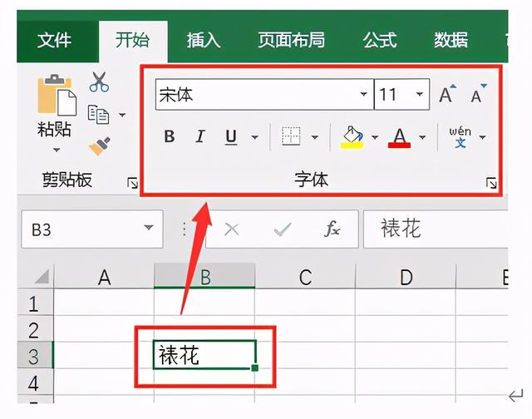Image resolution: width=532 pixels, height=419 pixels.
Task: Expand the font color palette arrow
Action: [x=422, y=137]
